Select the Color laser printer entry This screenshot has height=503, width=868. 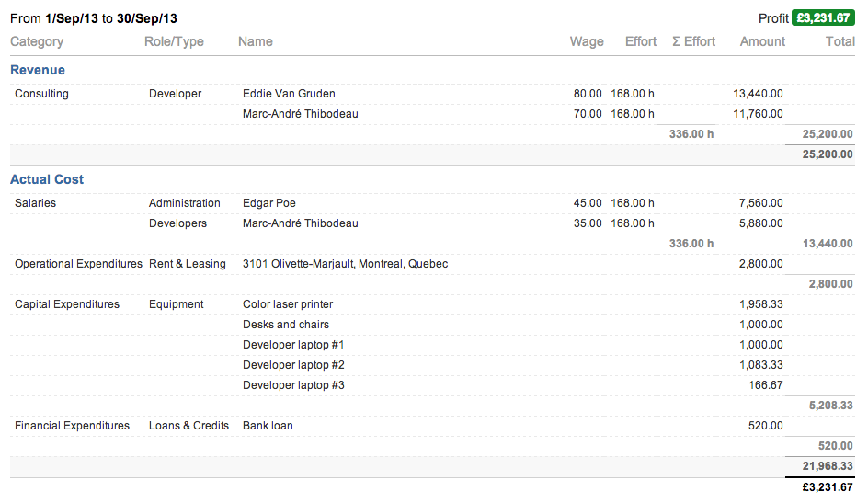pos(288,304)
